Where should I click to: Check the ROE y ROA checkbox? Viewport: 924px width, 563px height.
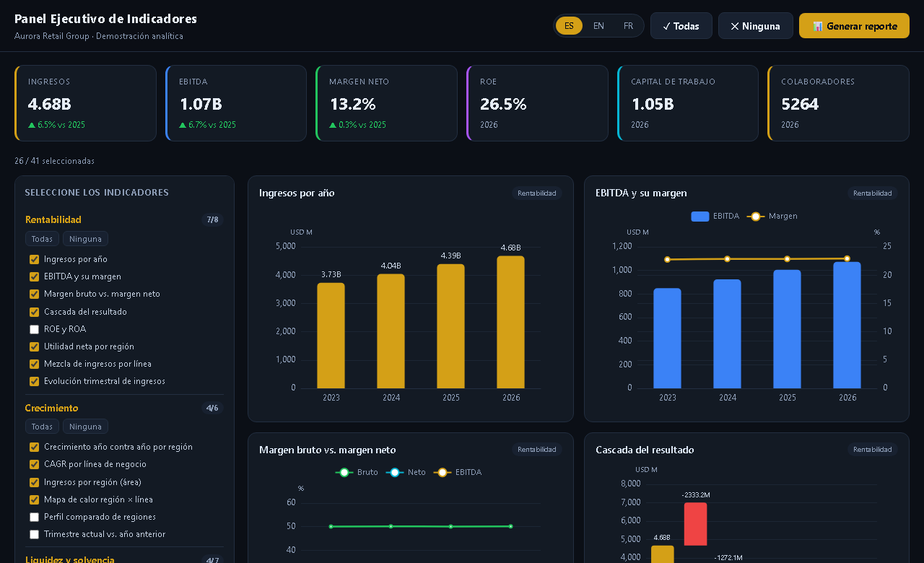point(34,329)
